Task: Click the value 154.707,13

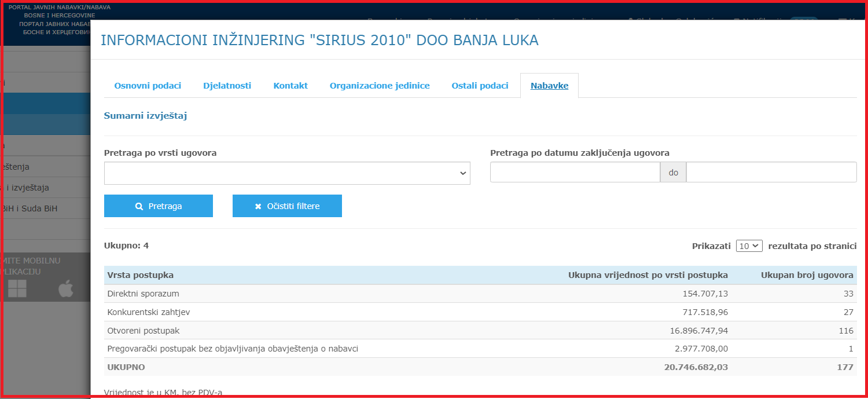Action: (x=705, y=294)
